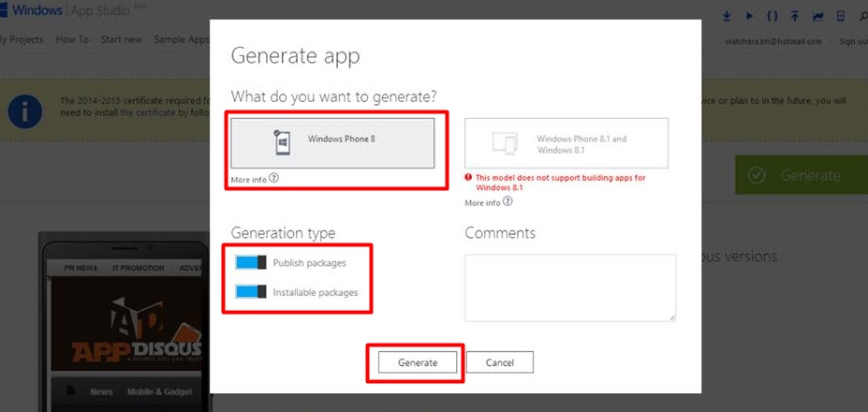This screenshot has height=412, width=868.
Task: Select Windows Phone 8.1 and Windows 8.1 tile
Action: click(566, 143)
